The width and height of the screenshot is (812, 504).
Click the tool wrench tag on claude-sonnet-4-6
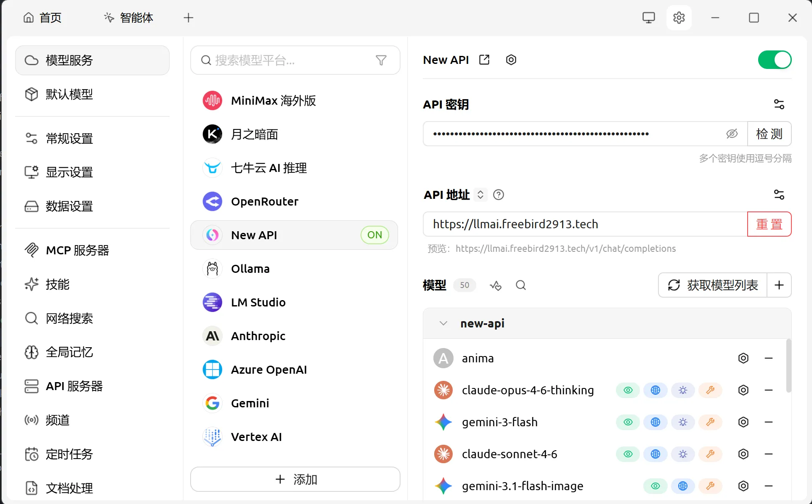coord(711,454)
